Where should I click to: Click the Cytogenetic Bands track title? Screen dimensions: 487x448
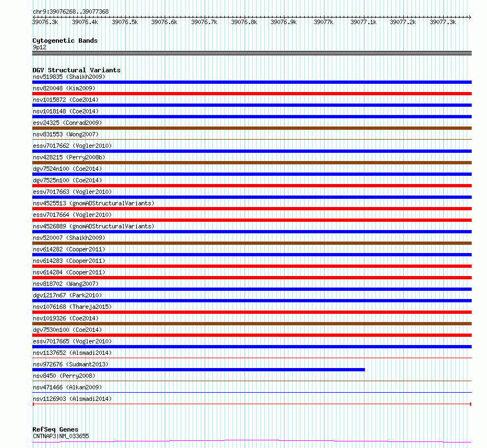(x=65, y=41)
